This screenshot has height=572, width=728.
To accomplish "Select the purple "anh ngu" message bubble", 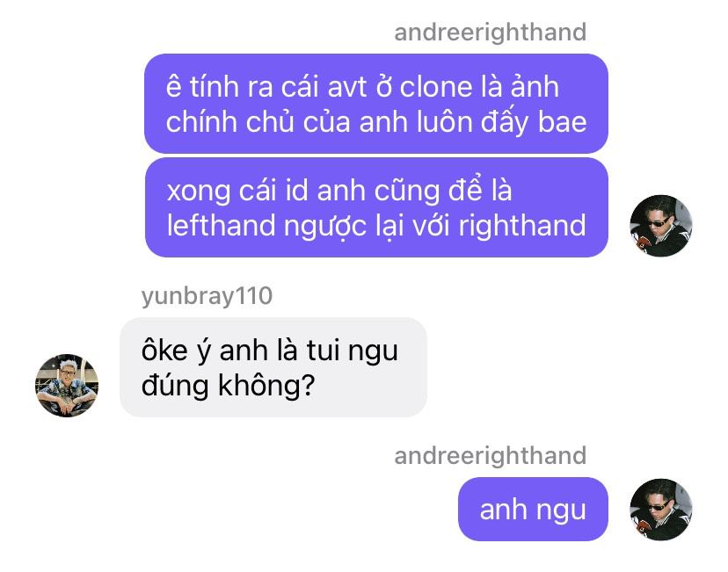I will tap(533, 510).
